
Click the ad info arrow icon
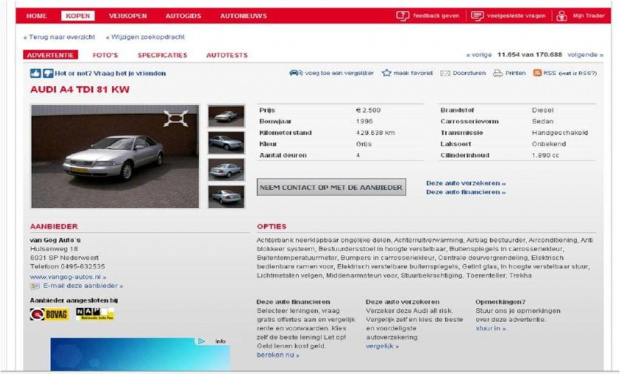point(201,341)
